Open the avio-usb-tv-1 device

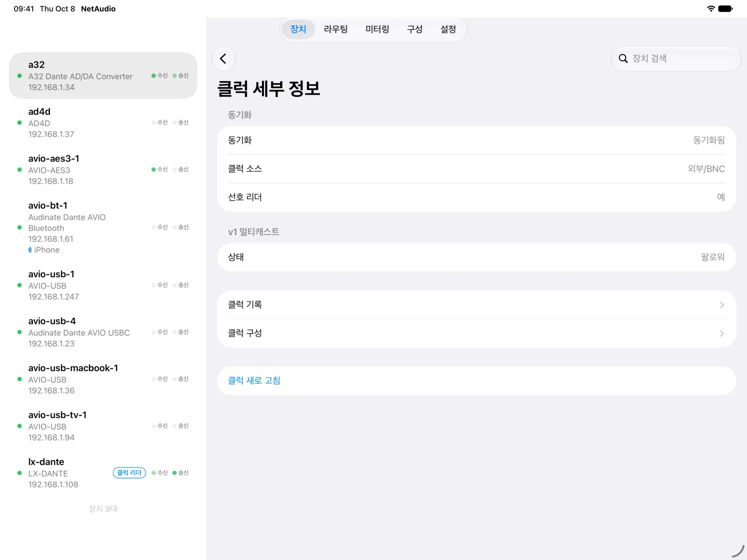[103, 426]
